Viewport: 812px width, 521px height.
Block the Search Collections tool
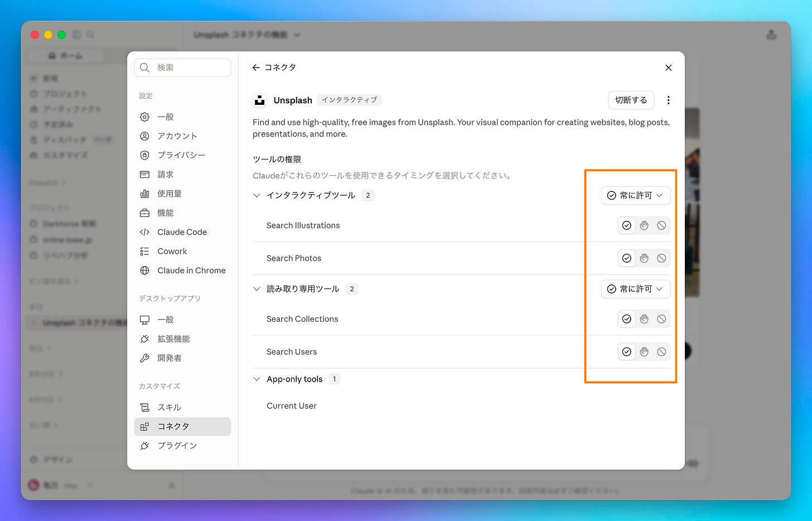coord(661,319)
